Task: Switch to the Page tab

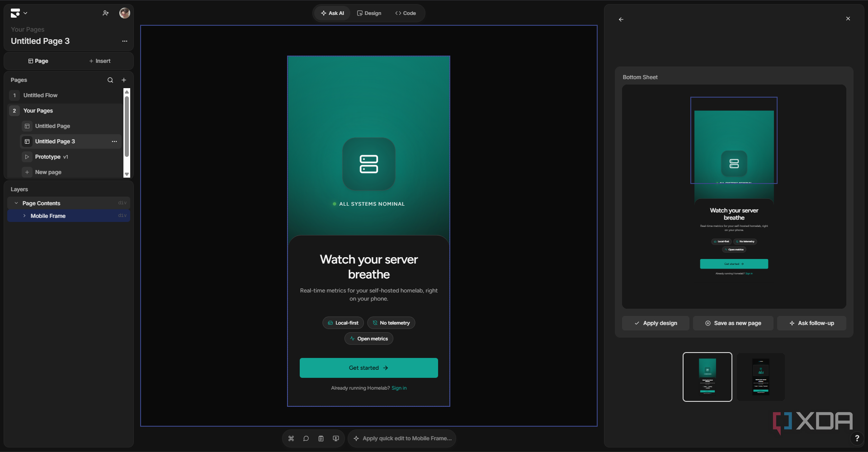Action: (x=38, y=61)
